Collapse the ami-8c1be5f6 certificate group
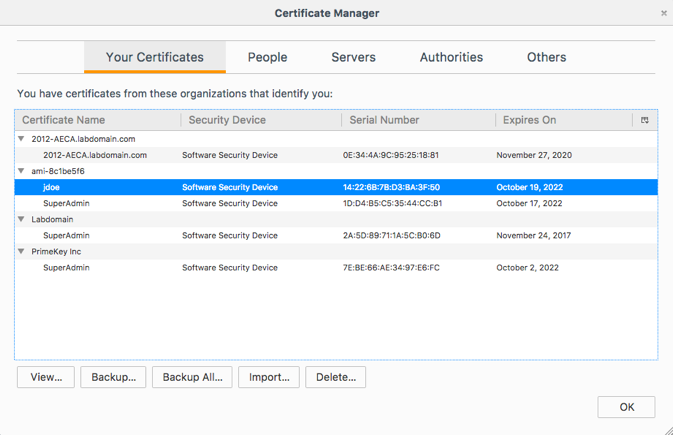This screenshot has height=435, width=673. [22, 171]
